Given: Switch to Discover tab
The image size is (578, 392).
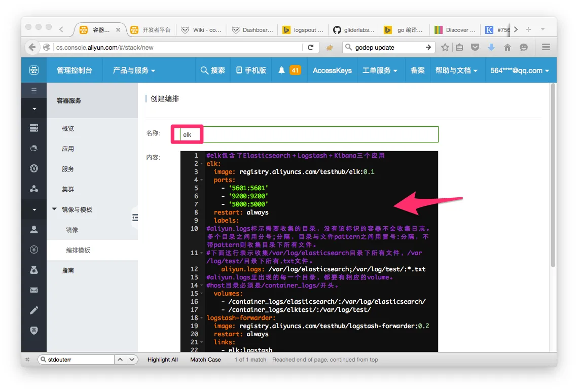Looking at the screenshot, I should pyautogui.click(x=455, y=30).
